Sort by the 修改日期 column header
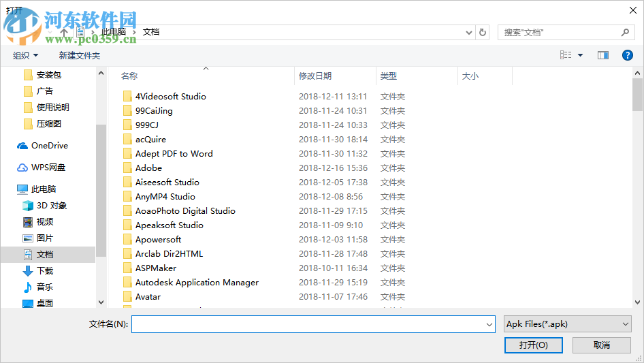This screenshot has width=644, height=363. tap(315, 76)
